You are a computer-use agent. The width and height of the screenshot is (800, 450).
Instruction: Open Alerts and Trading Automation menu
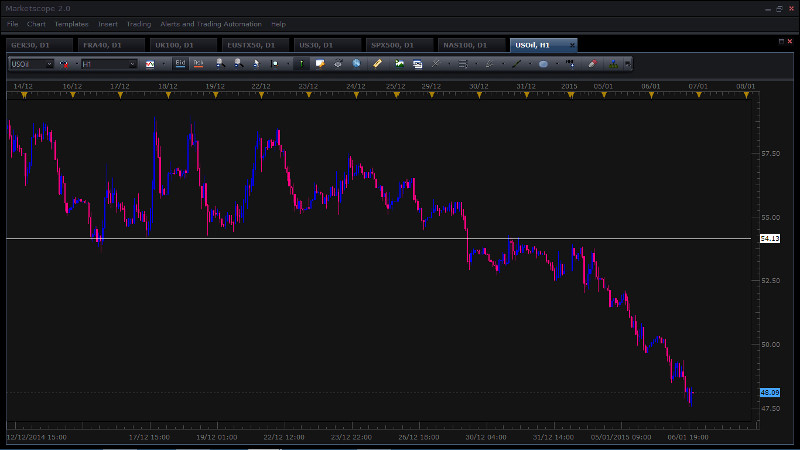pos(211,24)
